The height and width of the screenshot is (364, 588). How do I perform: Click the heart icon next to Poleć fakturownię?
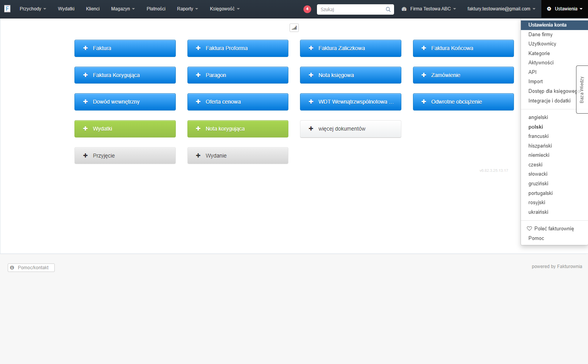(529, 228)
